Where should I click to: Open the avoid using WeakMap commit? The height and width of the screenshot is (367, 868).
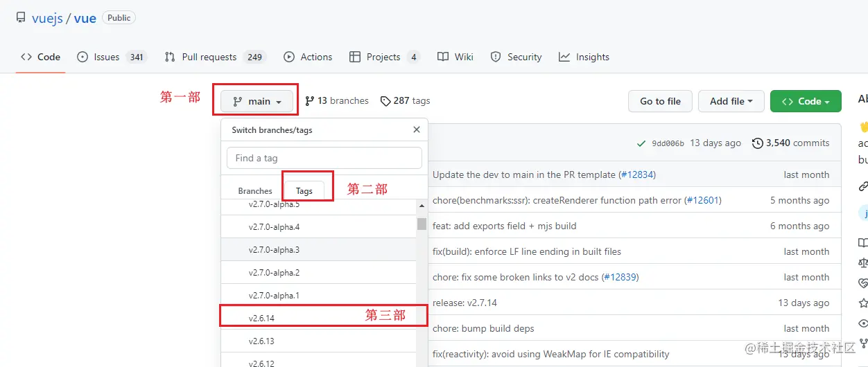click(551, 354)
